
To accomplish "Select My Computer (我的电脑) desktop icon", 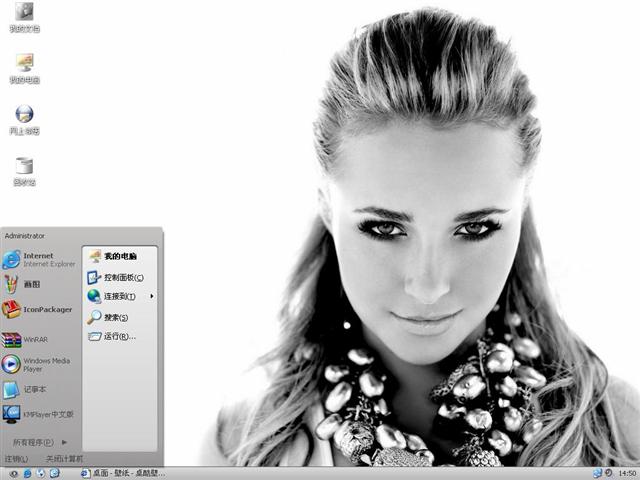I will [24, 69].
